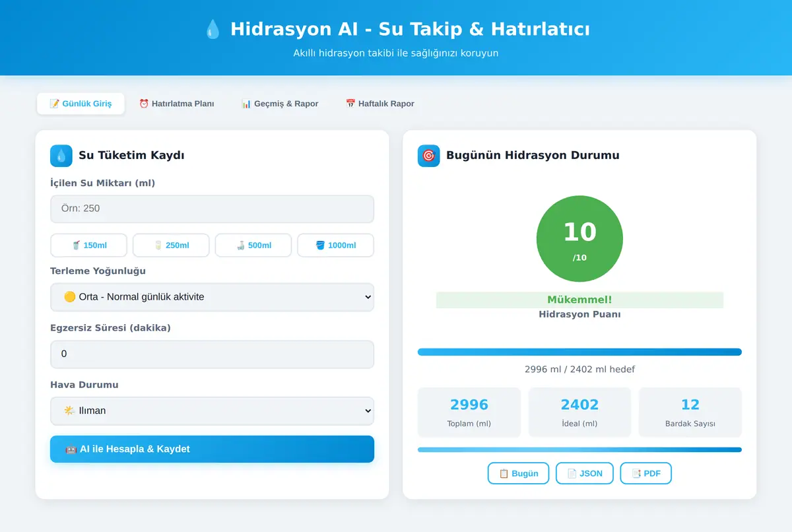792x532 pixels.
Task: Add 250ml quick amount
Action: tap(171, 246)
